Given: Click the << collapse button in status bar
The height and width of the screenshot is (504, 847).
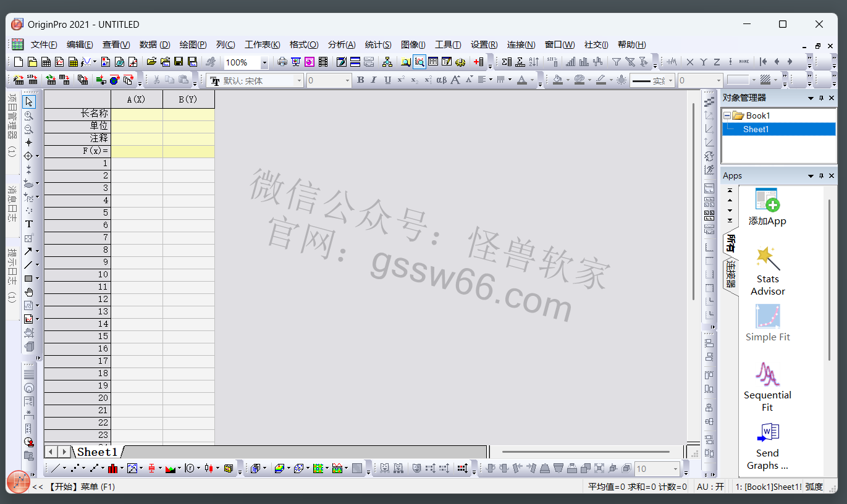Looking at the screenshot, I should click(x=37, y=487).
